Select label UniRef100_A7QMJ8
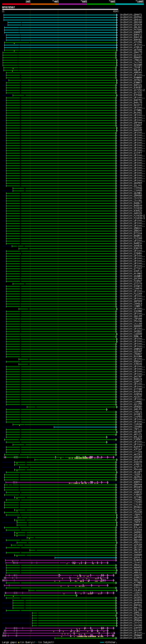Screen dimensions: 146x644 131,47
